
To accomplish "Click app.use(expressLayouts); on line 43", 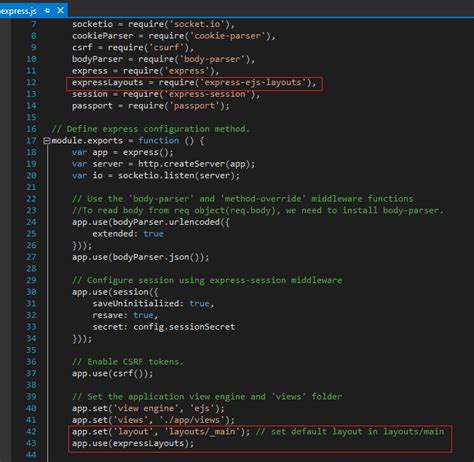I will (x=133, y=443).
